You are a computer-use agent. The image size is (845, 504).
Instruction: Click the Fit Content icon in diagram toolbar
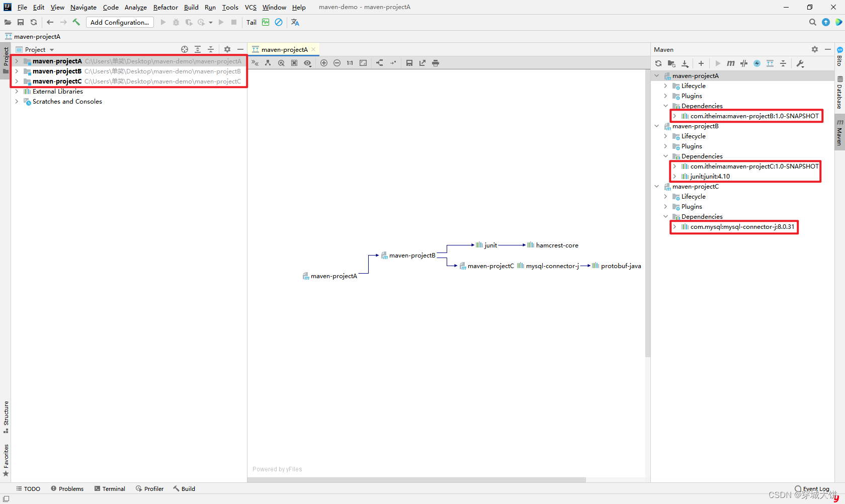[x=363, y=63]
